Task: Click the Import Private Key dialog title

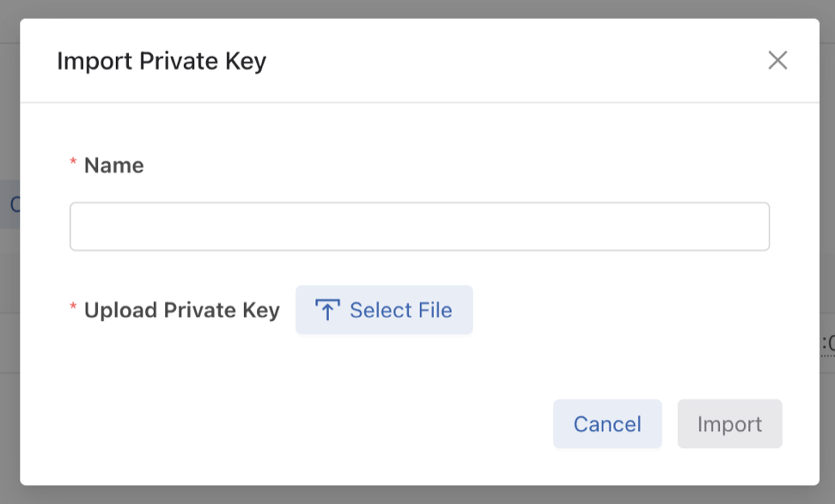Action: (x=162, y=61)
